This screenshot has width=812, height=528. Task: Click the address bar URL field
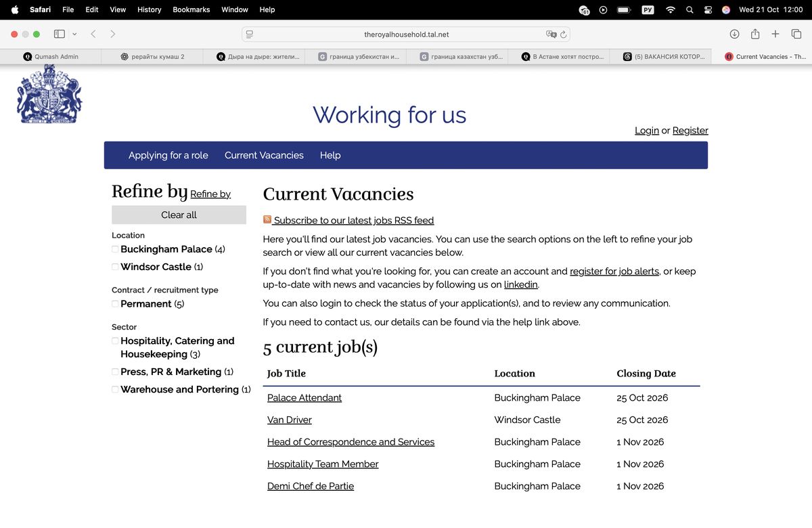click(x=406, y=34)
